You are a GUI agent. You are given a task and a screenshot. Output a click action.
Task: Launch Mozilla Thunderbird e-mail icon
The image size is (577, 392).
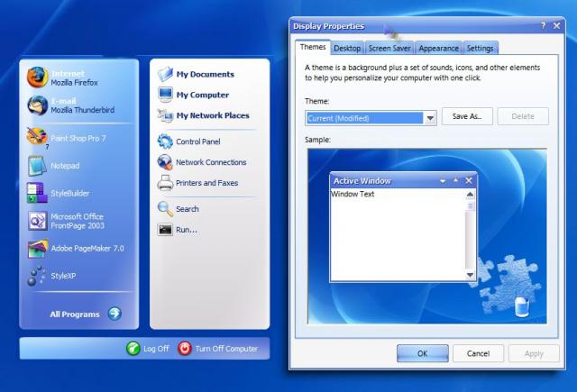click(x=37, y=105)
